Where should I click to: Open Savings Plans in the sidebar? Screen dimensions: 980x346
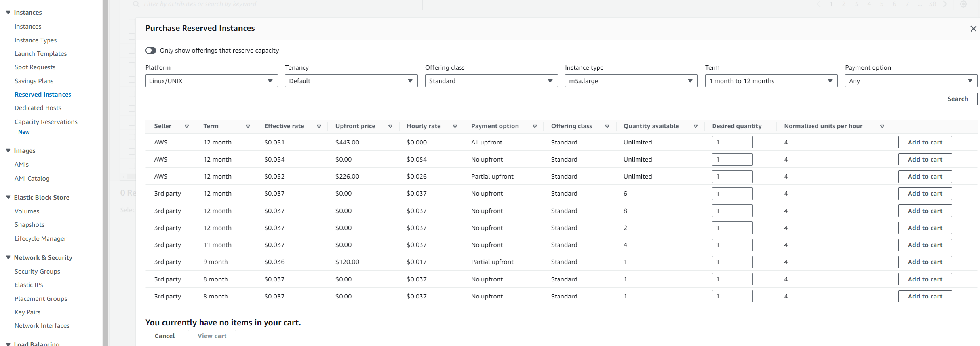(34, 81)
